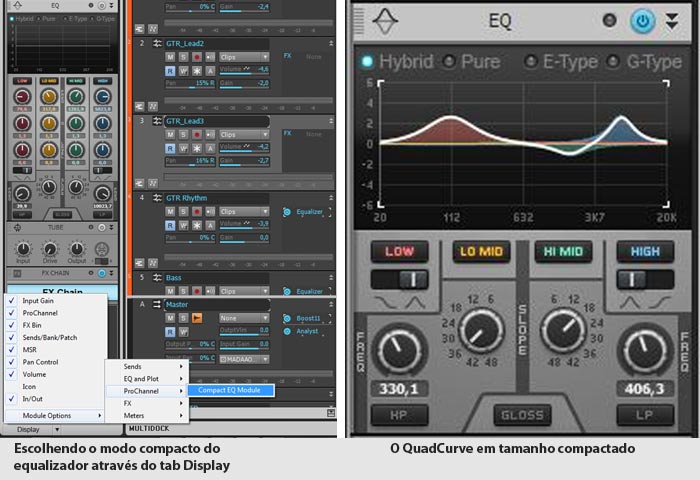
Task: Mute the GTR_Lead2 track
Action: tap(170, 57)
